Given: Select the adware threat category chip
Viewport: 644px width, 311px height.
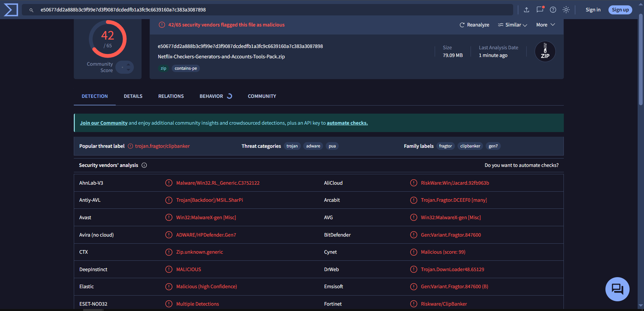Looking at the screenshot, I should (313, 146).
